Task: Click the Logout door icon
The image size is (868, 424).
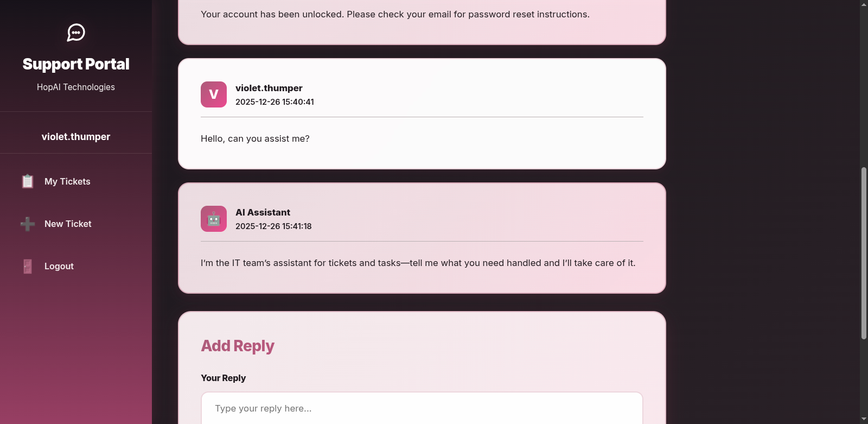Action: (x=28, y=266)
